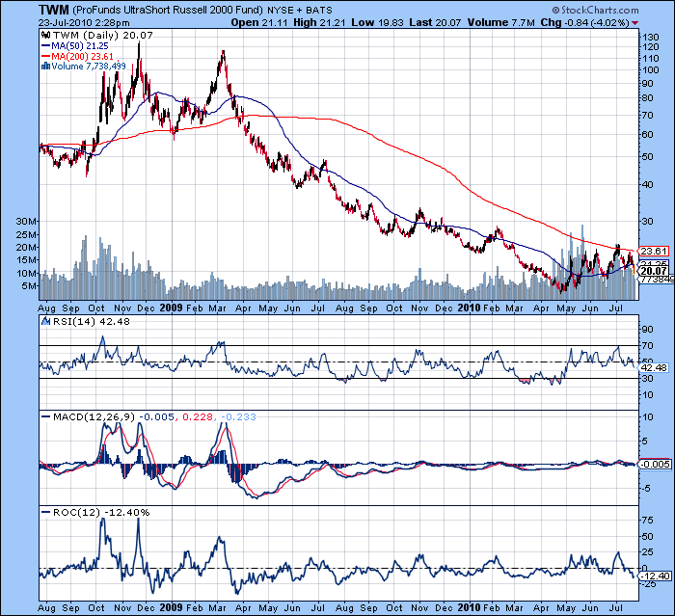The width and height of the screenshot is (675, 616).
Task: Click the Volume 7.7M header value
Action: tap(501, 23)
